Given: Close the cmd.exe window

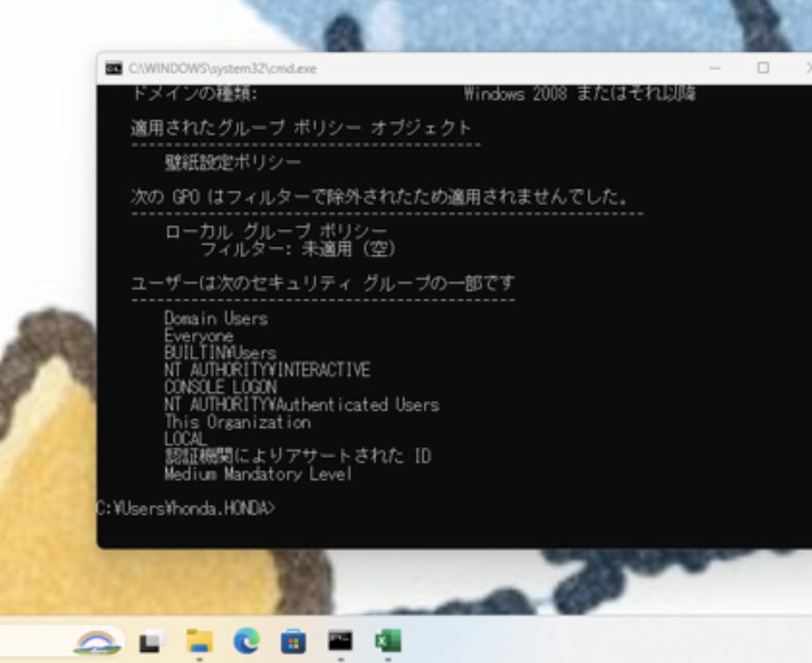Looking at the screenshot, I should click(808, 68).
